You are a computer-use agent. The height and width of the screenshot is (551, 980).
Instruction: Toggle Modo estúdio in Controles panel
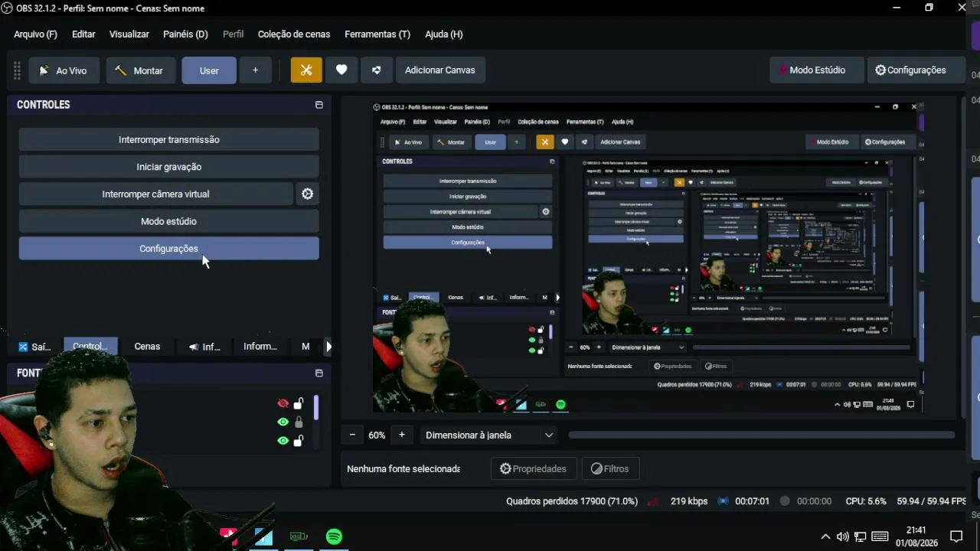168,222
